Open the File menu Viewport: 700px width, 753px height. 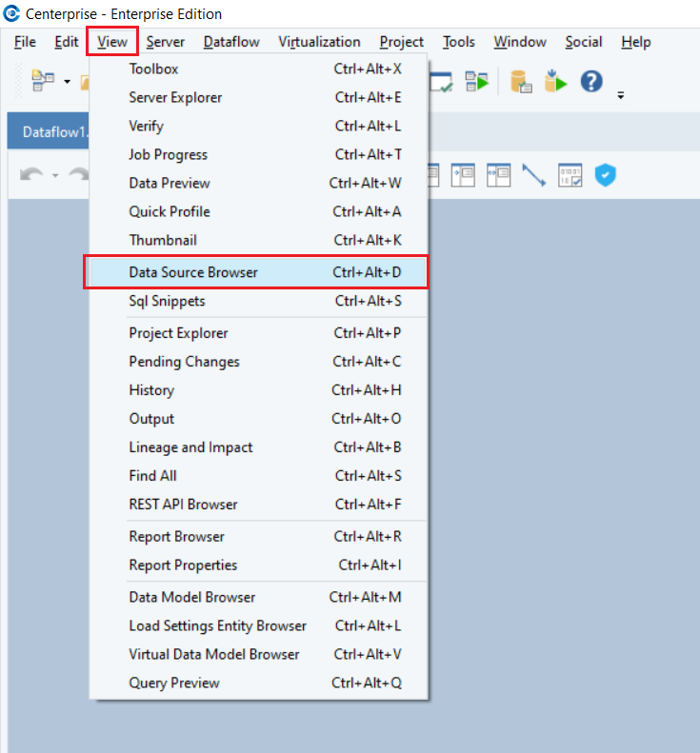25,42
